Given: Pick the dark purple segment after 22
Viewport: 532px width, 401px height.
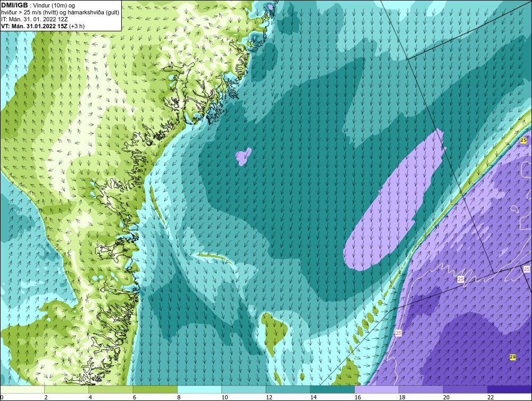Looking at the screenshot, I should tap(510, 389).
